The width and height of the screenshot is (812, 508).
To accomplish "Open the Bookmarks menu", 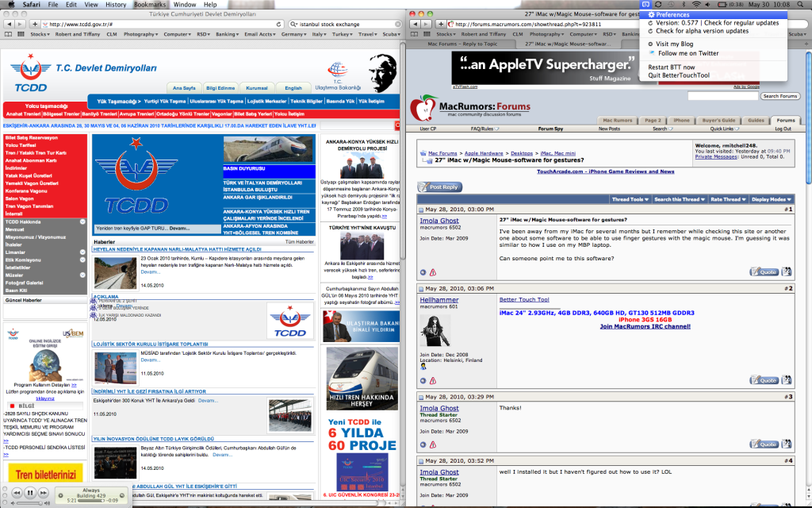I will 150,4.
